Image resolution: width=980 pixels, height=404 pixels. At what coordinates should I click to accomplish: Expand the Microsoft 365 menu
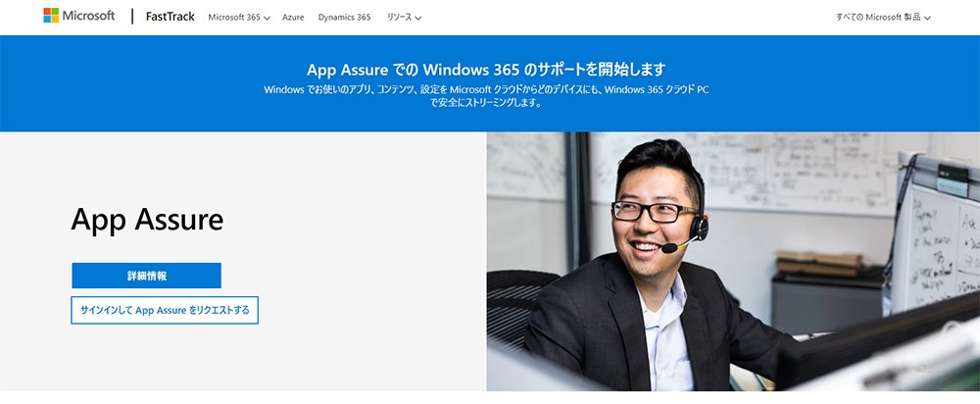pos(239,18)
